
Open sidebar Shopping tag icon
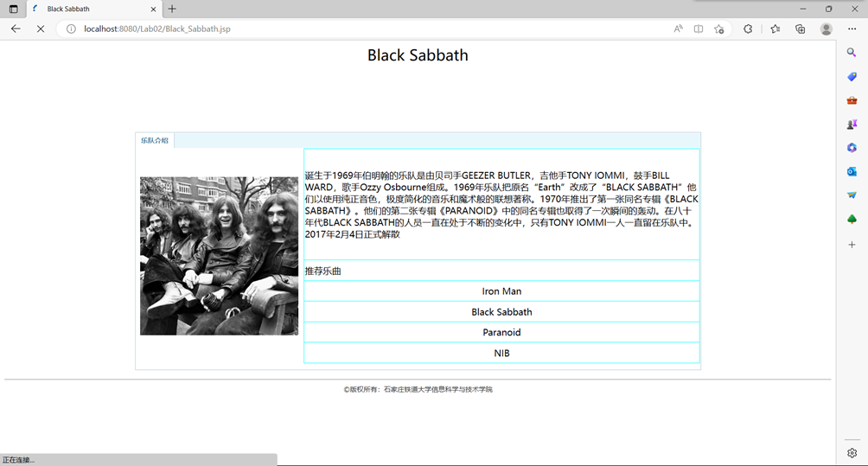point(852,76)
